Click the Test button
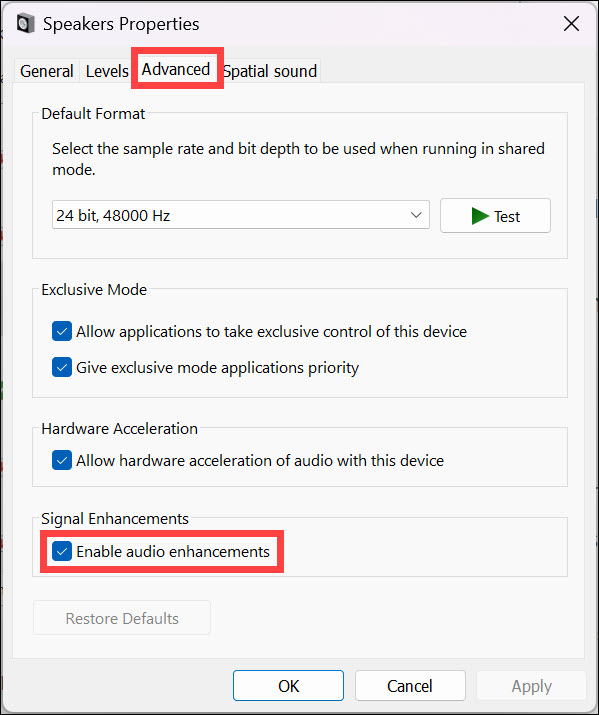 (495, 216)
